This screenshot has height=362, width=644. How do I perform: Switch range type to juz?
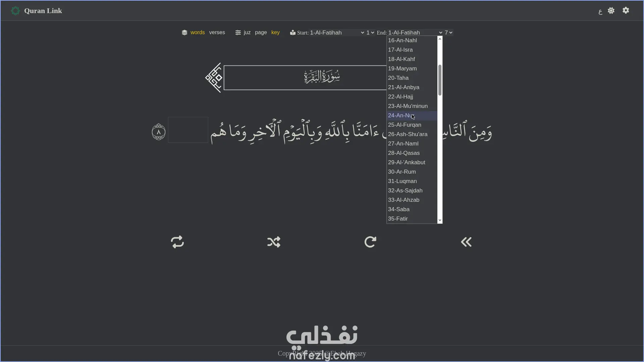coord(247,33)
